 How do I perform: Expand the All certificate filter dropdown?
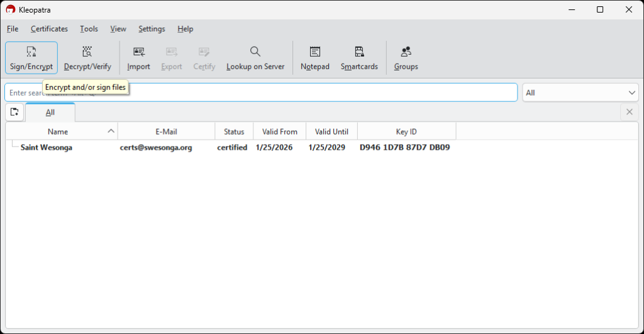[x=580, y=92]
